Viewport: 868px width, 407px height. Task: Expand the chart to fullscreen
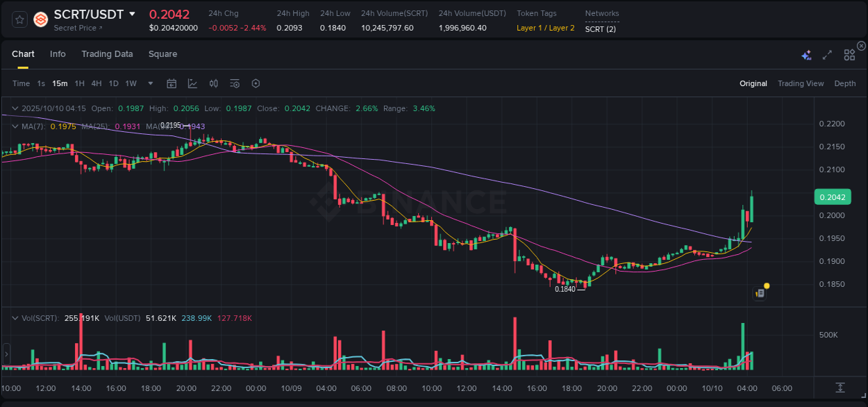point(826,53)
